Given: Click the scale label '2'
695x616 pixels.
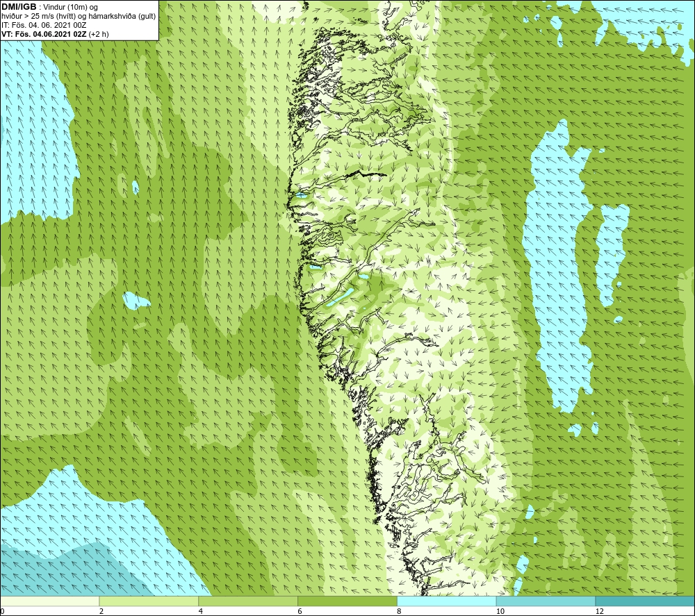Looking at the screenshot, I should pos(101,611).
